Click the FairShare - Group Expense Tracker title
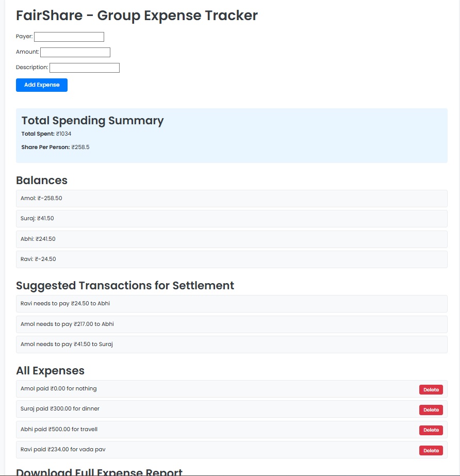The width and height of the screenshot is (460, 476). click(x=137, y=15)
